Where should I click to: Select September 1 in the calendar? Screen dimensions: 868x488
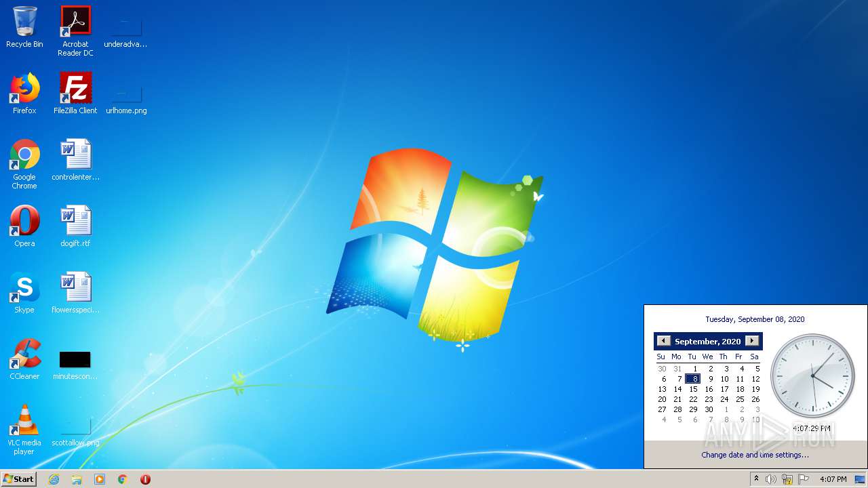(694, 369)
